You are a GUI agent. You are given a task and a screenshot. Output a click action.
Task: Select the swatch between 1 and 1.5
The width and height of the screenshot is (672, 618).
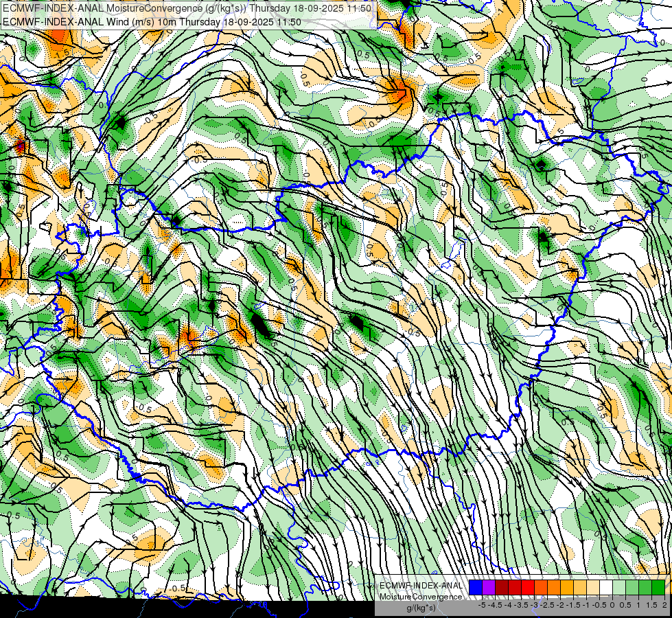coord(645,587)
